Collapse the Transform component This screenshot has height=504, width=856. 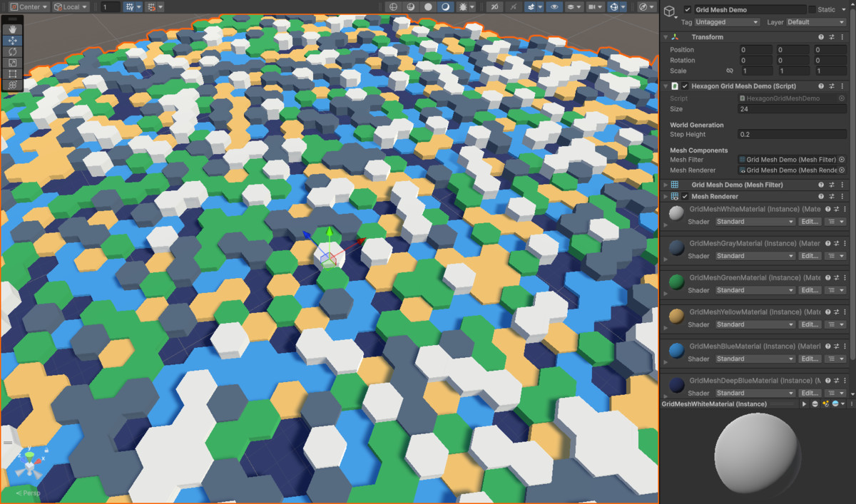click(666, 37)
